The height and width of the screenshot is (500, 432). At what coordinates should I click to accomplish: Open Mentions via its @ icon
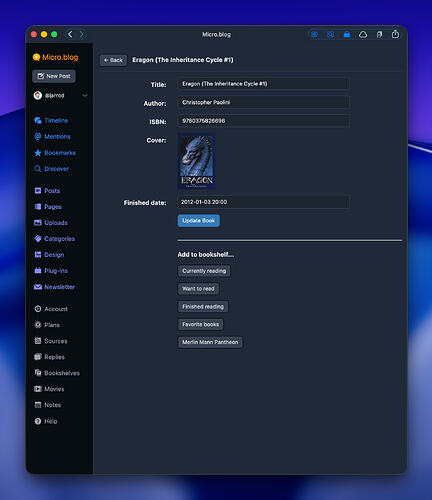38,137
